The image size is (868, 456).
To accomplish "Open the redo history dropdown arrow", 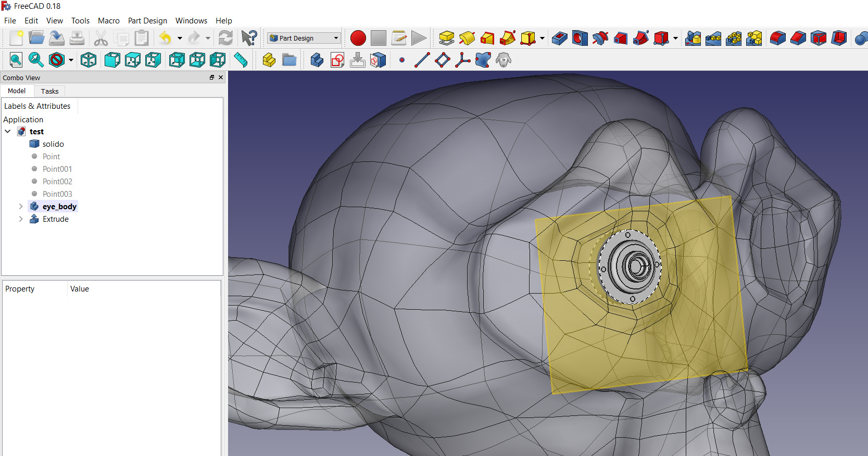I will [x=208, y=38].
